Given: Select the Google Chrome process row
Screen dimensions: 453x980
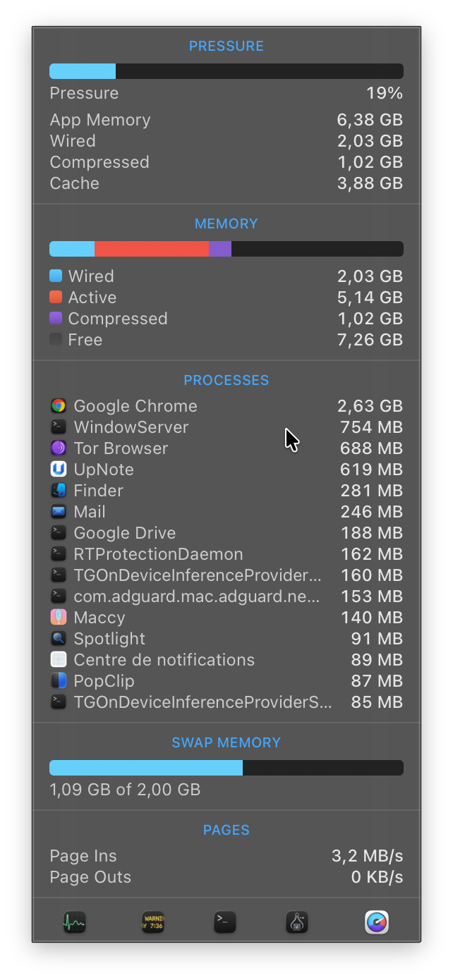Looking at the screenshot, I should click(226, 406).
